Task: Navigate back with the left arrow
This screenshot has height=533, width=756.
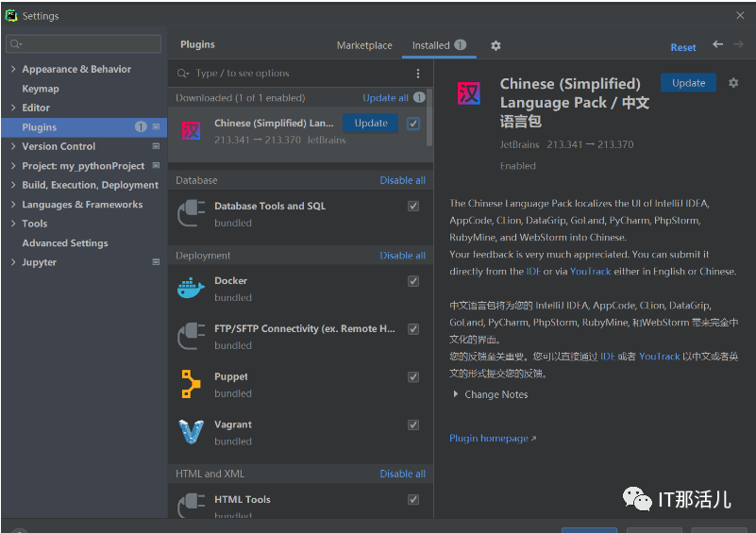Action: coord(718,44)
